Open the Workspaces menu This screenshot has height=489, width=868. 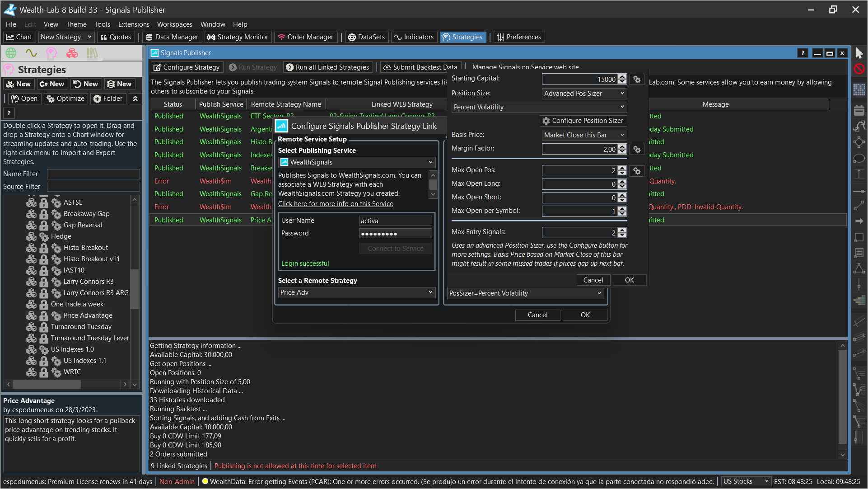point(174,24)
